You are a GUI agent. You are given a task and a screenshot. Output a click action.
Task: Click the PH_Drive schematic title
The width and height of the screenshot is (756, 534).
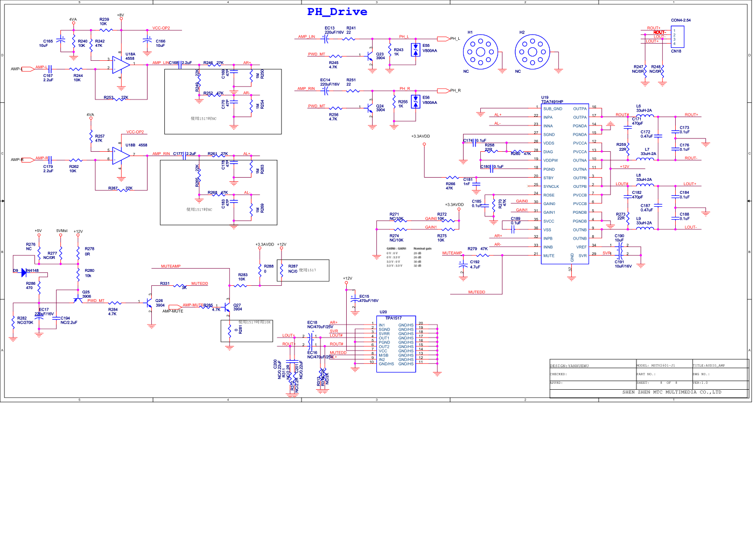coord(337,12)
